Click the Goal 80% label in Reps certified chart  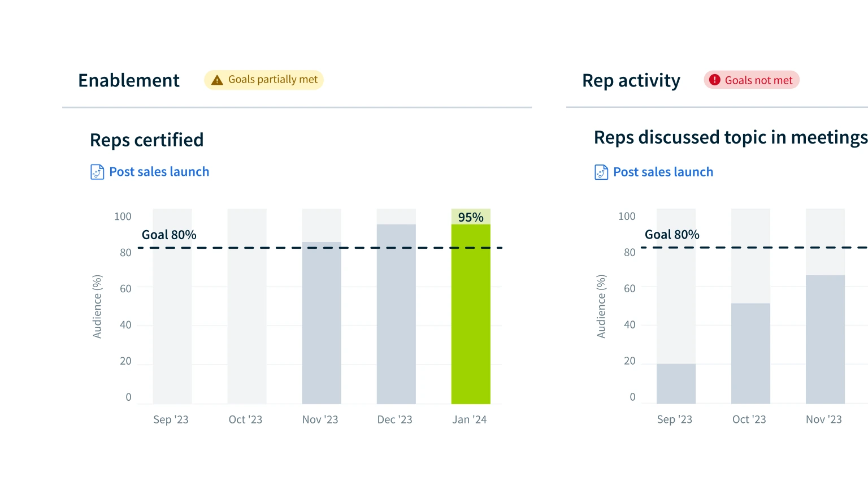(169, 235)
